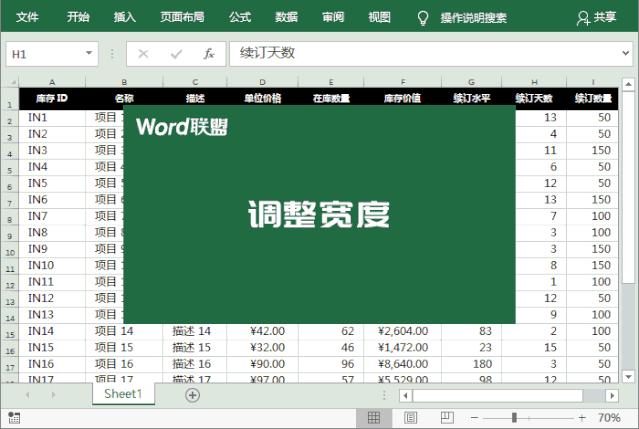Click the confirm checkmark formula icon

pos(176,54)
